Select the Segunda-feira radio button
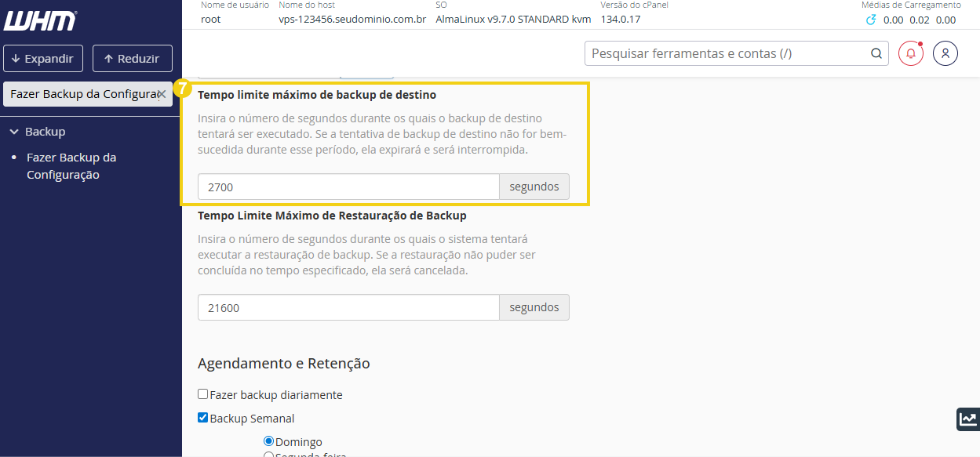The width and height of the screenshot is (980, 457). (269, 455)
